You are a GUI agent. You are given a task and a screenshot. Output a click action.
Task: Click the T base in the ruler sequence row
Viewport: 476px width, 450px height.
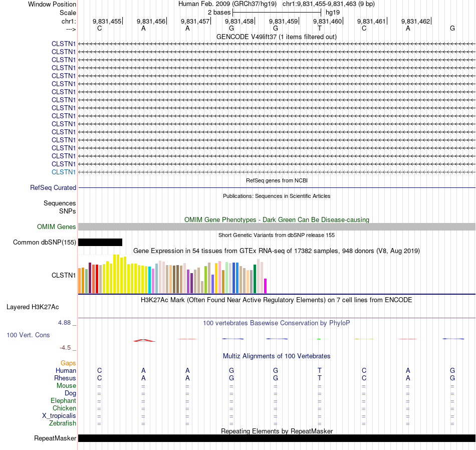[x=319, y=28]
